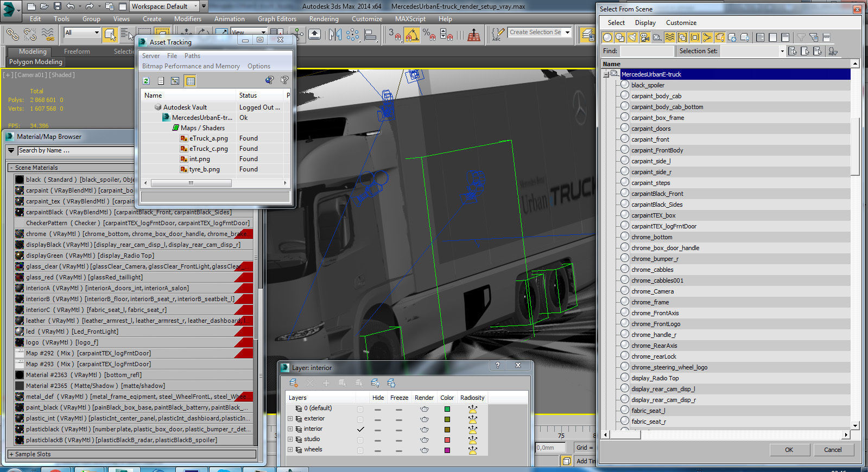Open the Modifiers menu
The image size is (868, 472).
pos(187,19)
